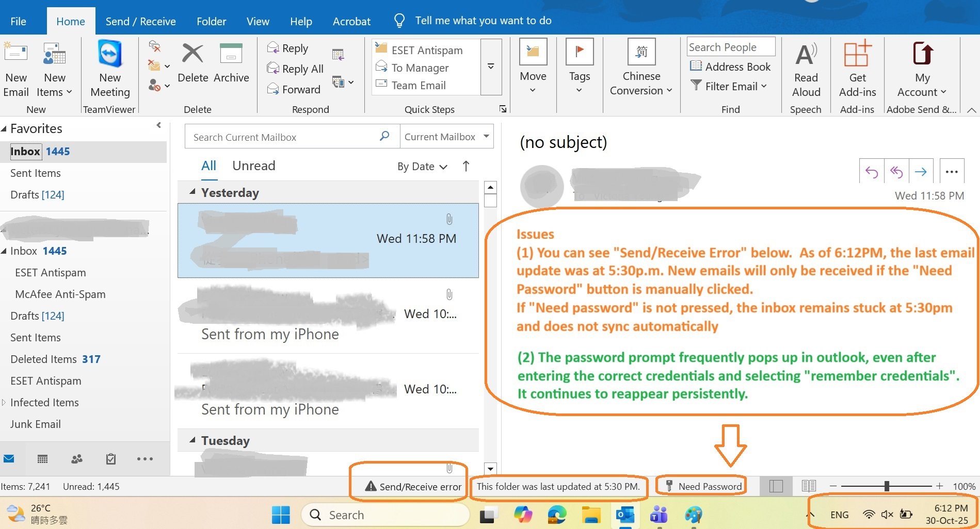This screenshot has height=529, width=980.
Task: Switch the message list to Unread
Action: (253, 166)
